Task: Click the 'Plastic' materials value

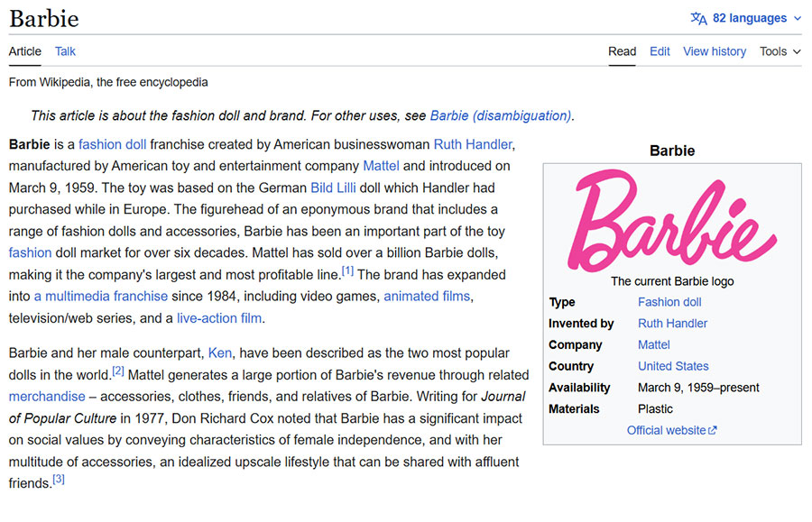Action: (655, 409)
